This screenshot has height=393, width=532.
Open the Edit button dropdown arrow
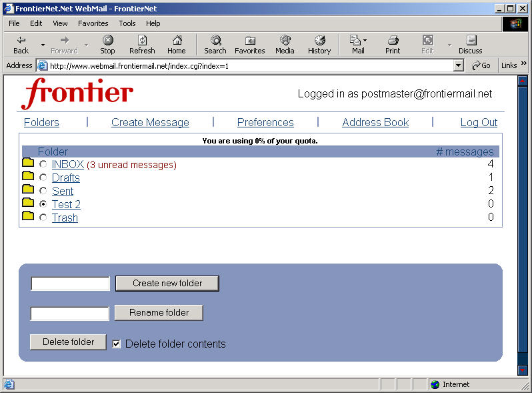[449, 45]
